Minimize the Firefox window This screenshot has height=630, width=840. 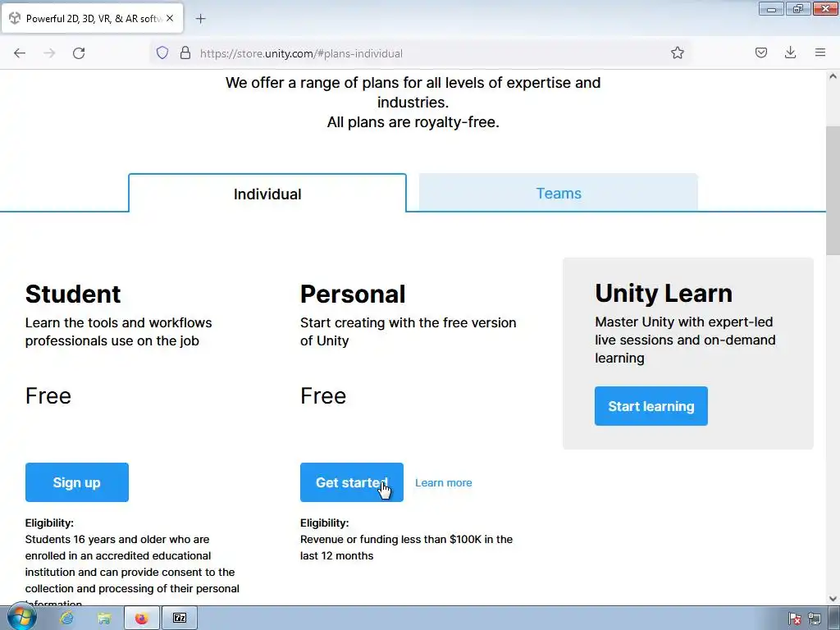771,8
